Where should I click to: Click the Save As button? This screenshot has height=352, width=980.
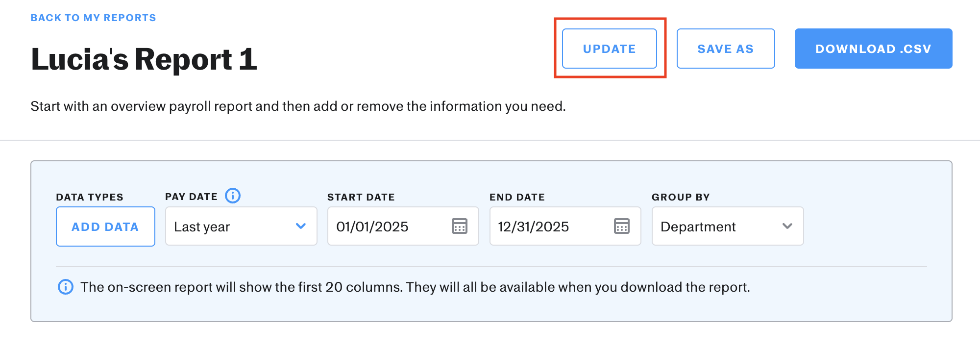pos(725,49)
